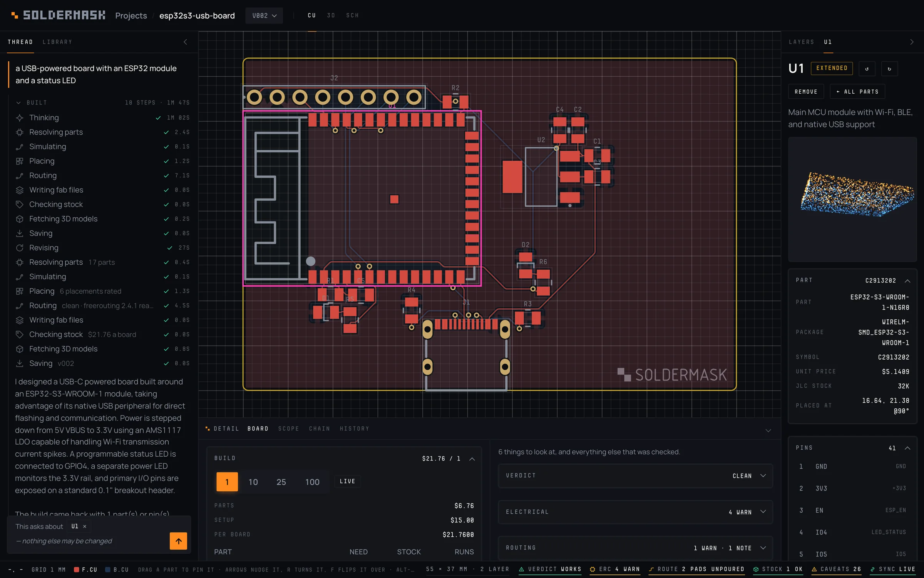Select build quantity 10
This screenshot has height=578, width=924.
pos(253,482)
